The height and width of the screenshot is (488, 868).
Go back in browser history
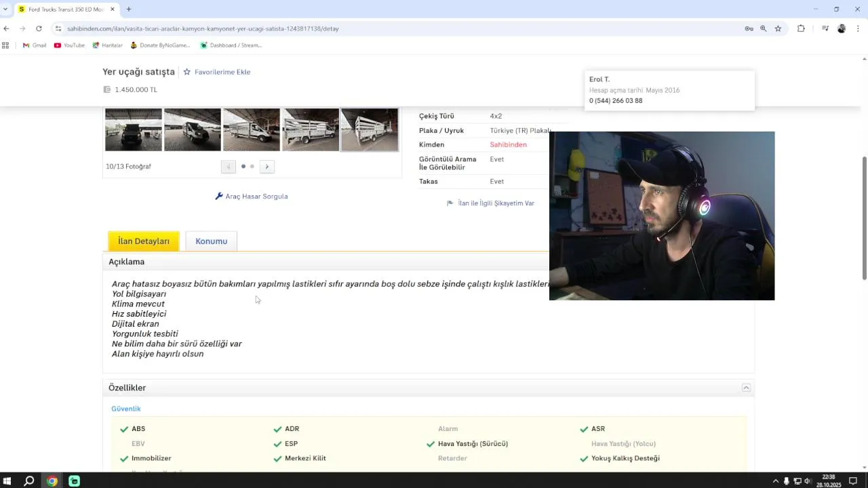[6, 28]
